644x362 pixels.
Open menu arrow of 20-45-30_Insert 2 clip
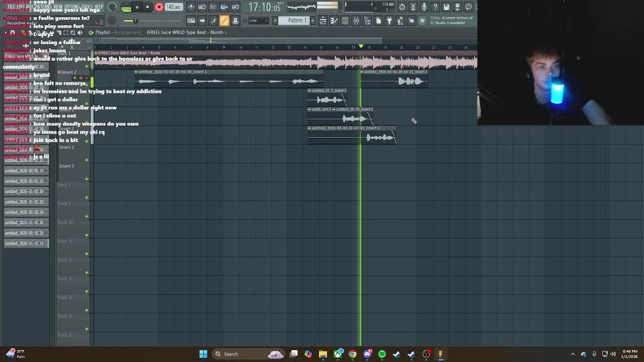coord(136,72)
